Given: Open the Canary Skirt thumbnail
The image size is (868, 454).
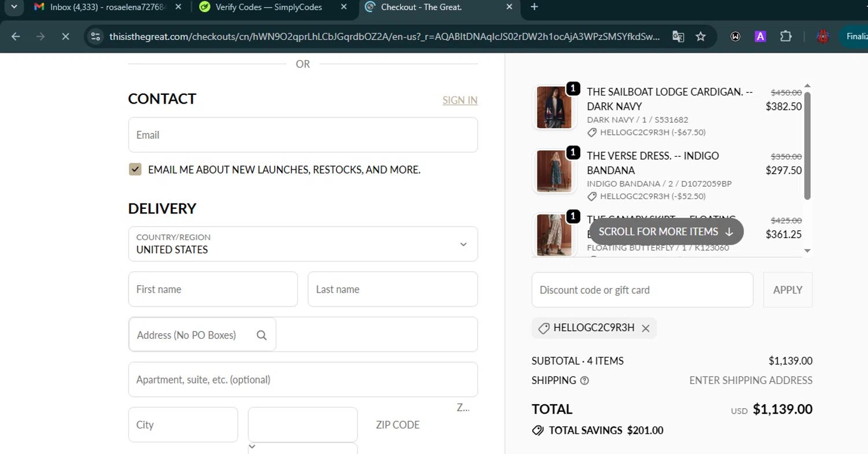Looking at the screenshot, I should click(x=554, y=235).
